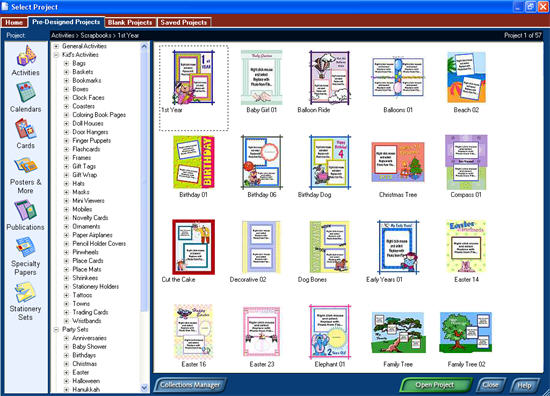Image resolution: width=550 pixels, height=396 pixels.
Task: Open the Specialty Papers icon
Action: [26, 247]
